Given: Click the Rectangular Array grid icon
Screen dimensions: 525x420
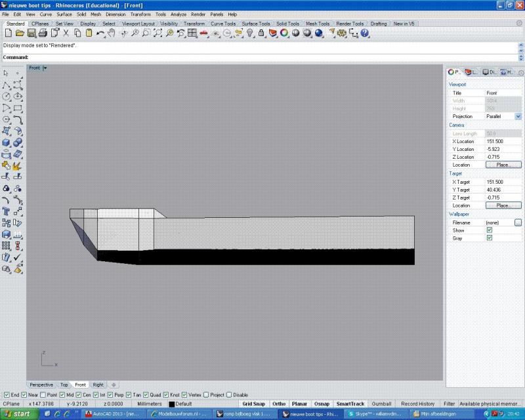Looking at the screenshot, I should pos(6,246).
